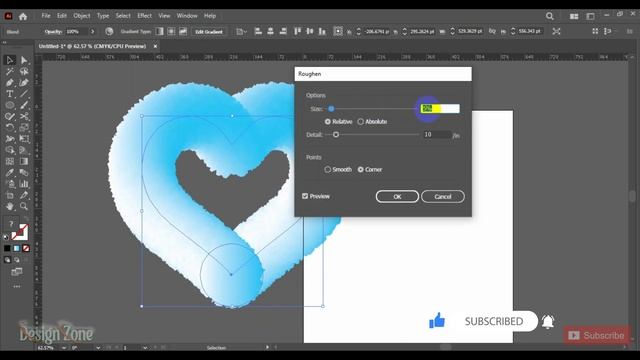Click the X position stepper arrows
Image resolution: width=640 pixels, height=360 pixels.
[x=359, y=31]
